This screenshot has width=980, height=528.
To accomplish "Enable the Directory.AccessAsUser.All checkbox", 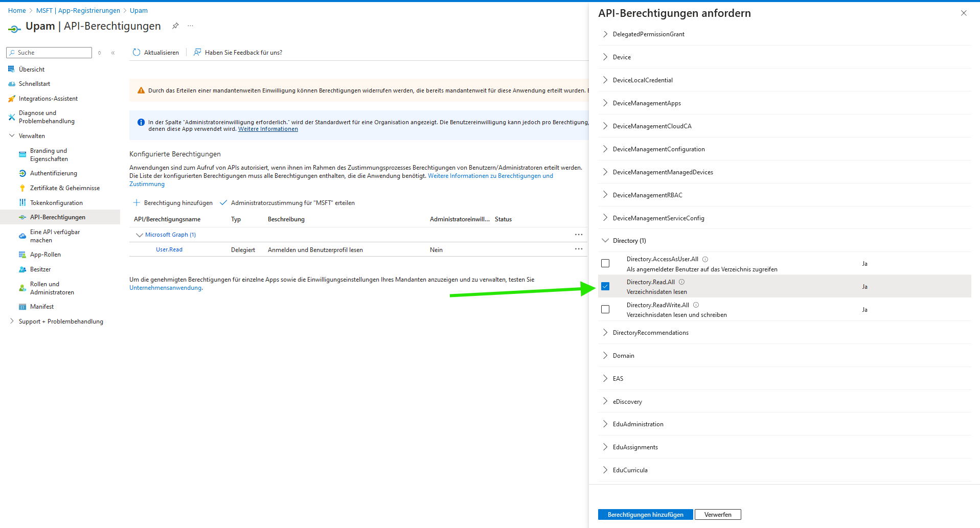I will 605,263.
